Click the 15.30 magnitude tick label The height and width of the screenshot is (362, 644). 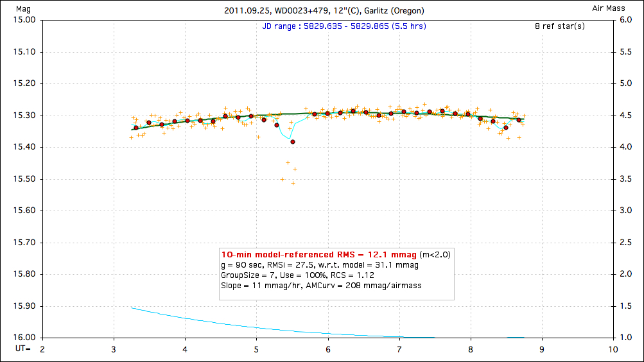tap(24, 116)
